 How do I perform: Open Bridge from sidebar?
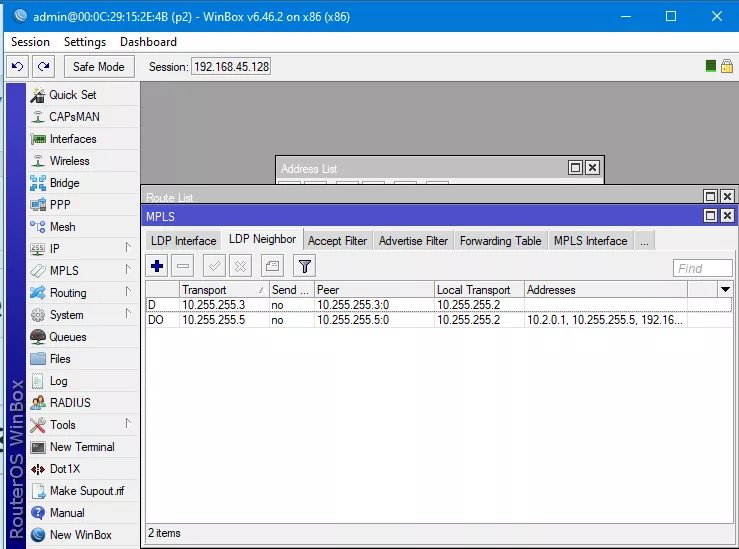[83, 183]
